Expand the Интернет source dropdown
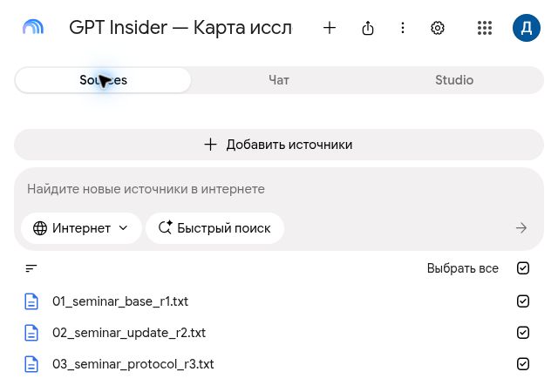Viewport: 558px width, 392px height. pyautogui.click(x=81, y=228)
